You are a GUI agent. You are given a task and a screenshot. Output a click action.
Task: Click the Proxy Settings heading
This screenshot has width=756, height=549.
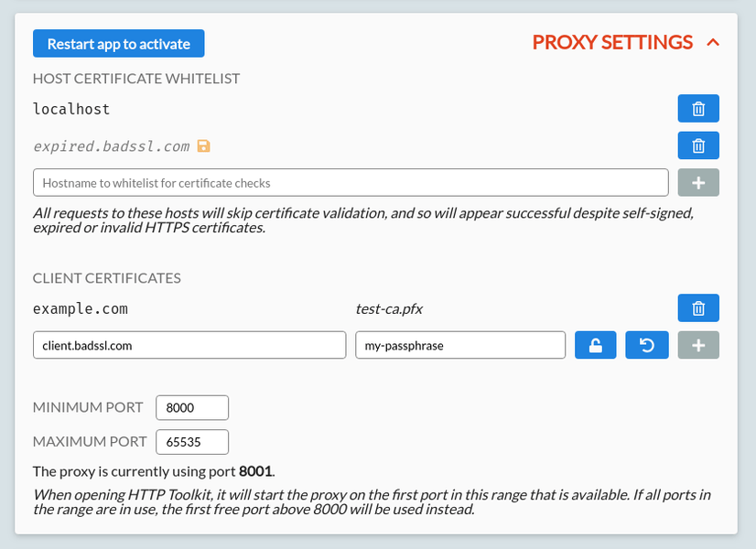click(612, 42)
